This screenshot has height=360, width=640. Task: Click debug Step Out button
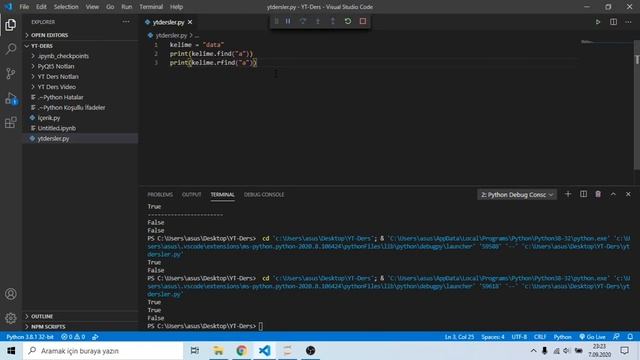(x=333, y=21)
